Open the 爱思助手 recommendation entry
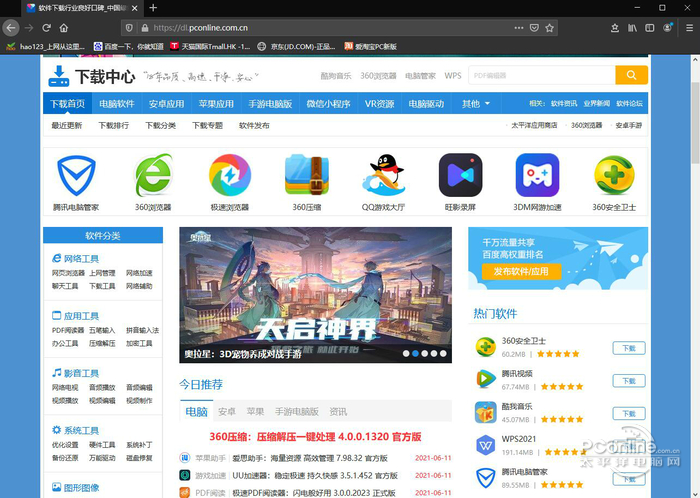Viewport: 700px width, 498px height. pyautogui.click(x=310, y=458)
